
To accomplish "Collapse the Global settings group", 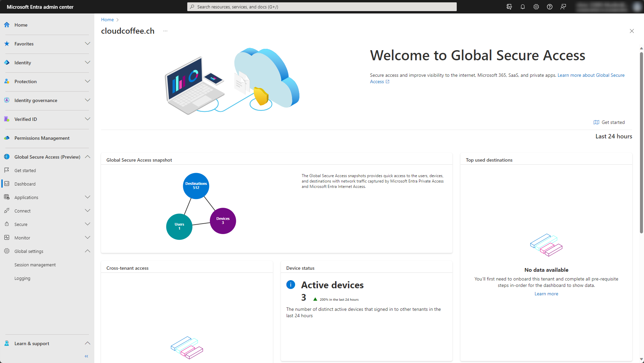I will tap(87, 251).
